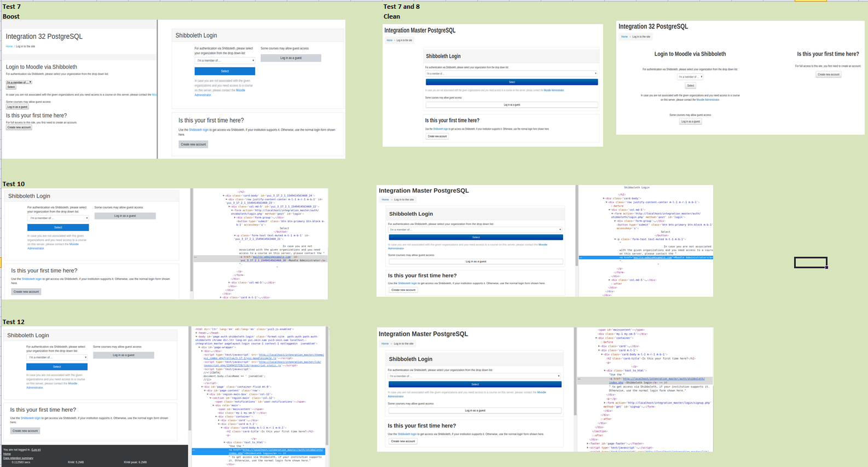868x467 pixels.
Task: Follow Moodle Administrator link in Test 7 Boost Shibboleth card
Action: 219,93
